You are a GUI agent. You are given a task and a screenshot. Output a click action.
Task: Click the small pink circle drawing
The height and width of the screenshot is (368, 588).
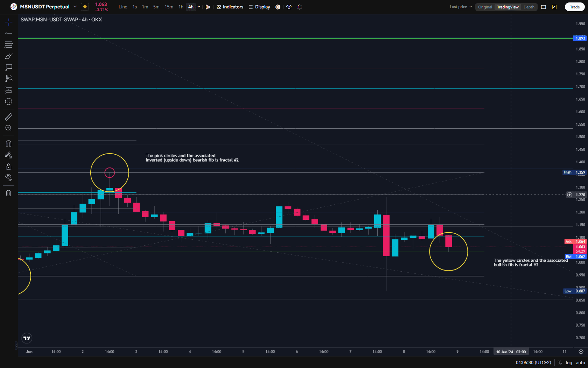click(110, 172)
